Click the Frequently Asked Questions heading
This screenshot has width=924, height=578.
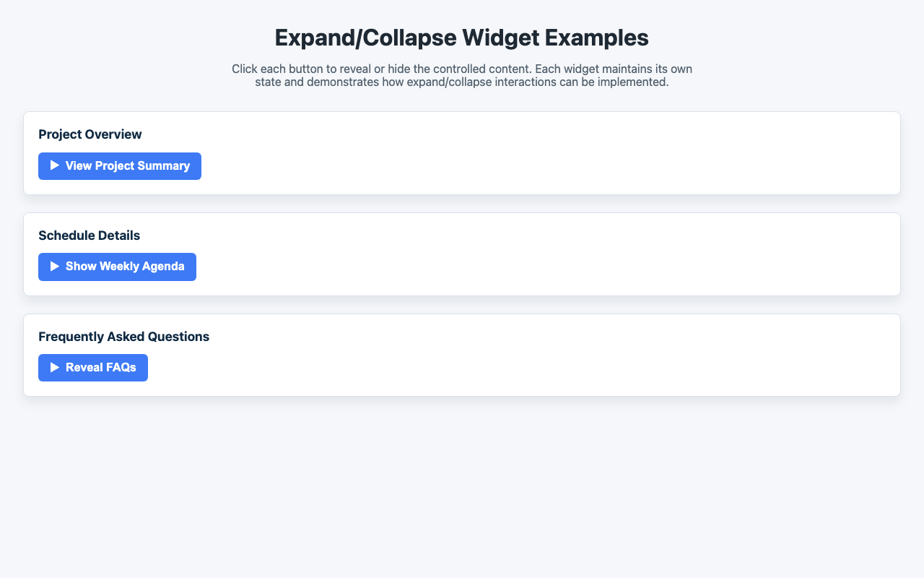pos(124,337)
